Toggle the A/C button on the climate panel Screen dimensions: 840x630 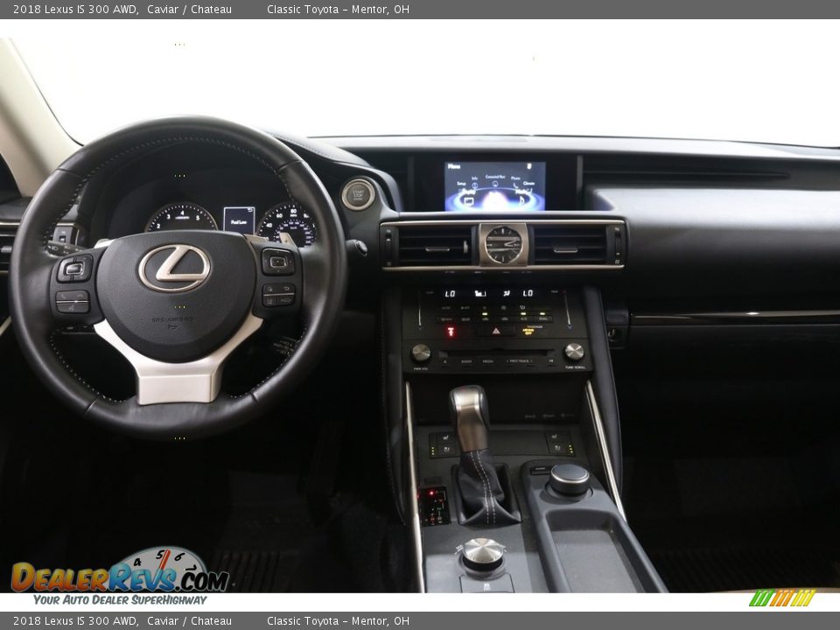tap(522, 318)
